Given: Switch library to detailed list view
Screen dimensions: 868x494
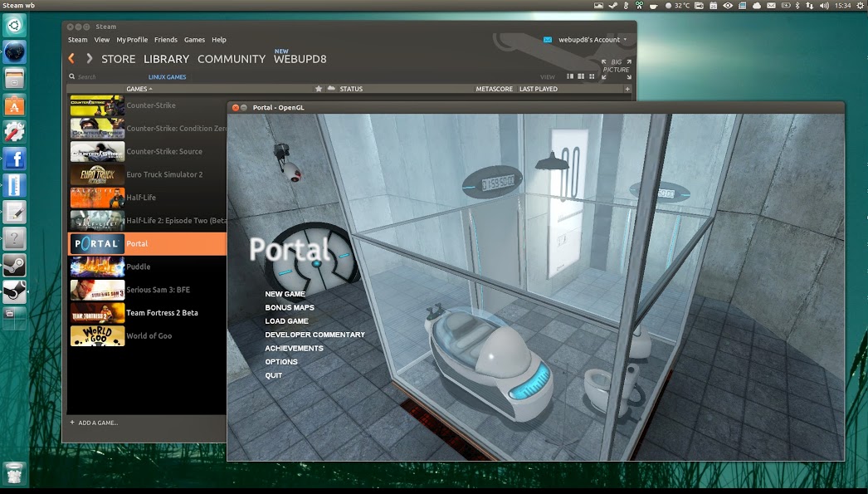Looking at the screenshot, I should 570,76.
